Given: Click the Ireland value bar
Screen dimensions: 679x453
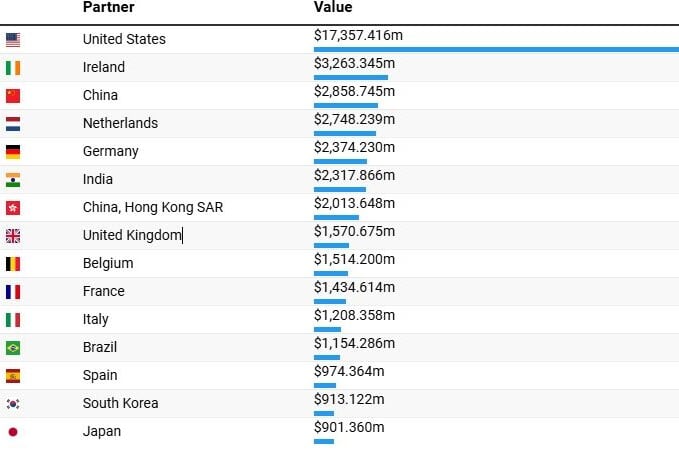Looking at the screenshot, I should 350,77.
